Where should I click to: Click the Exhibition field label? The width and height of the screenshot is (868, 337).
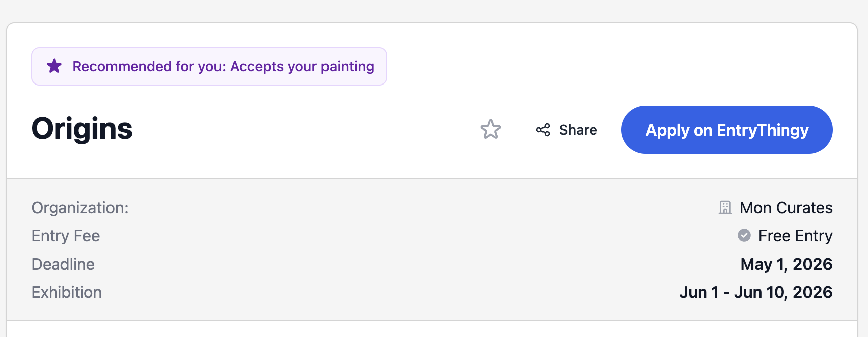click(67, 292)
